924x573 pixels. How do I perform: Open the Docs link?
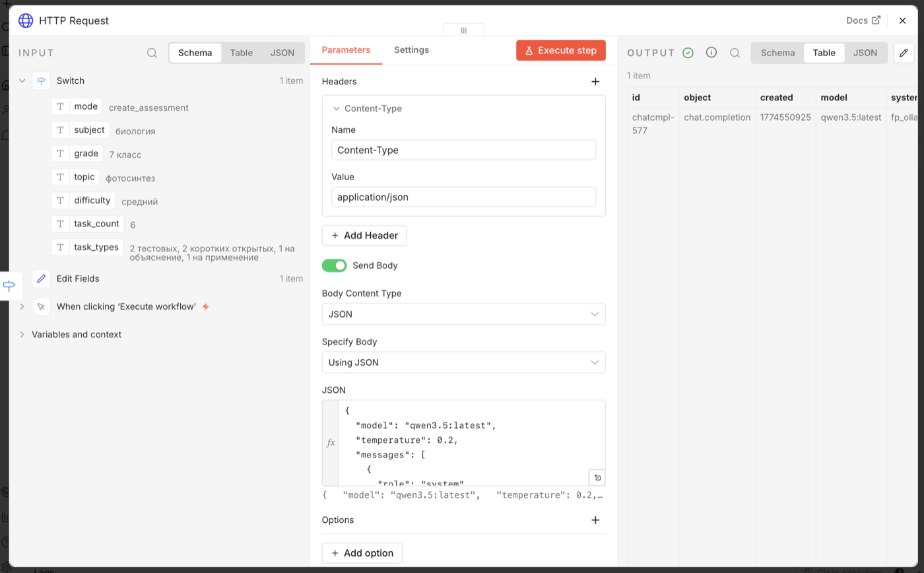863,20
